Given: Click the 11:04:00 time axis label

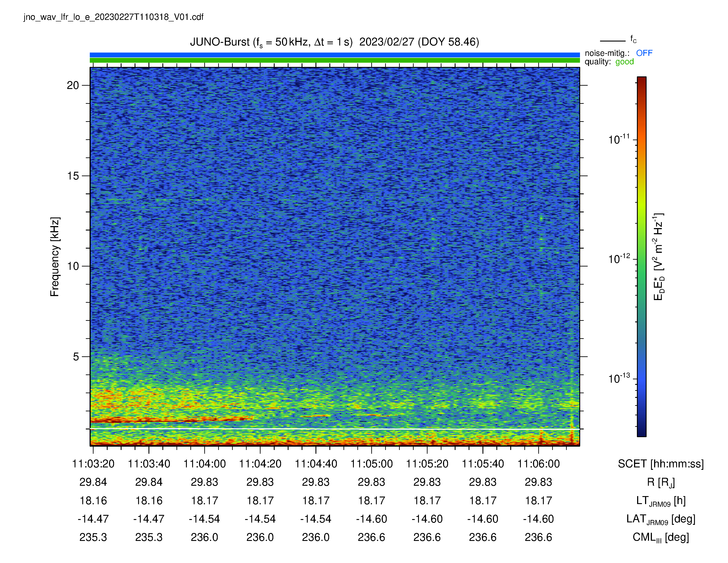Looking at the screenshot, I should point(204,464).
